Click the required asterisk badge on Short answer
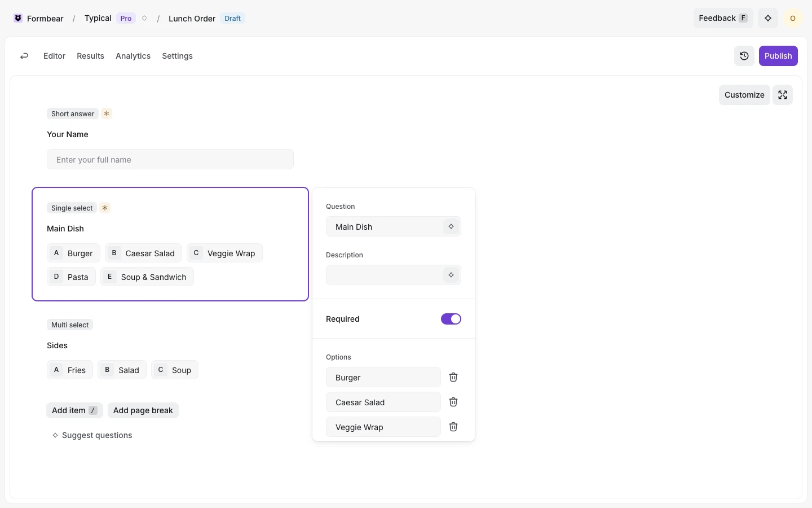 [107, 113]
